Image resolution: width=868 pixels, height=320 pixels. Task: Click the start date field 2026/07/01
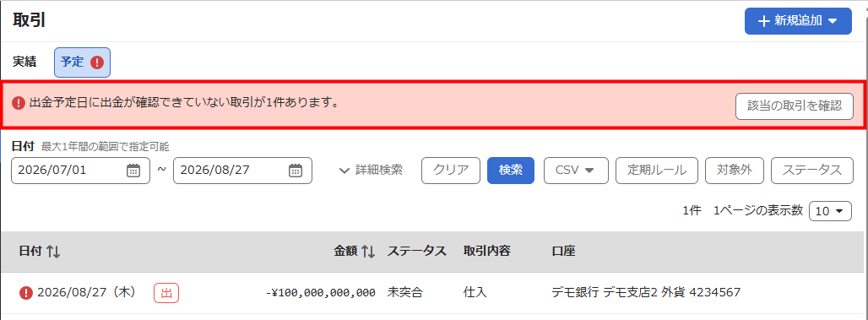click(81, 171)
